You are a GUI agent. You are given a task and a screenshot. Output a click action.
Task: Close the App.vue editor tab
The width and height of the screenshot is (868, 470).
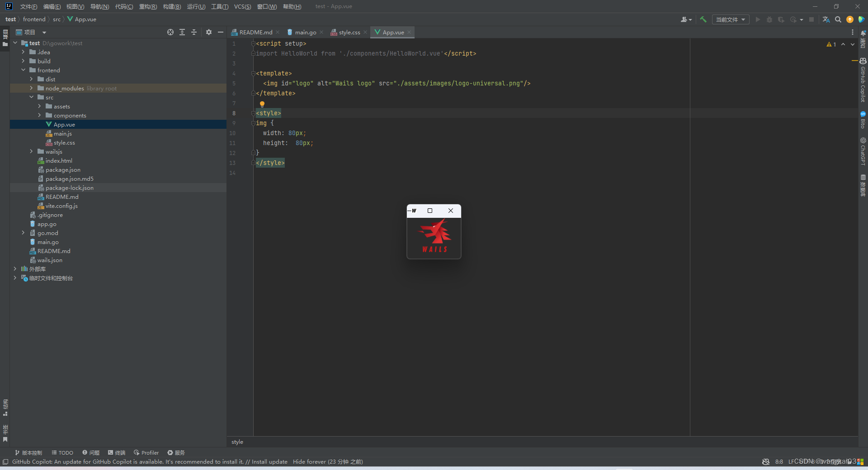[409, 32]
